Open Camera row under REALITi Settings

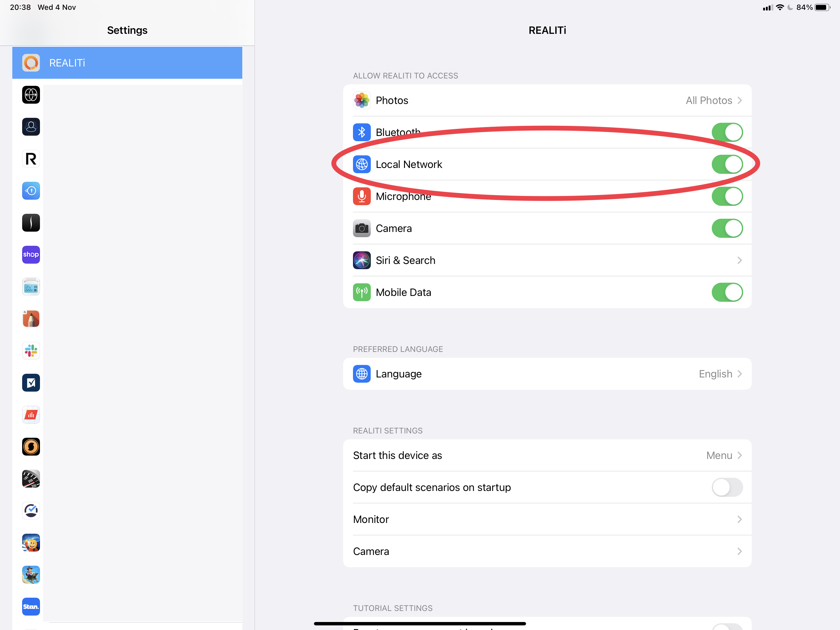pos(547,551)
